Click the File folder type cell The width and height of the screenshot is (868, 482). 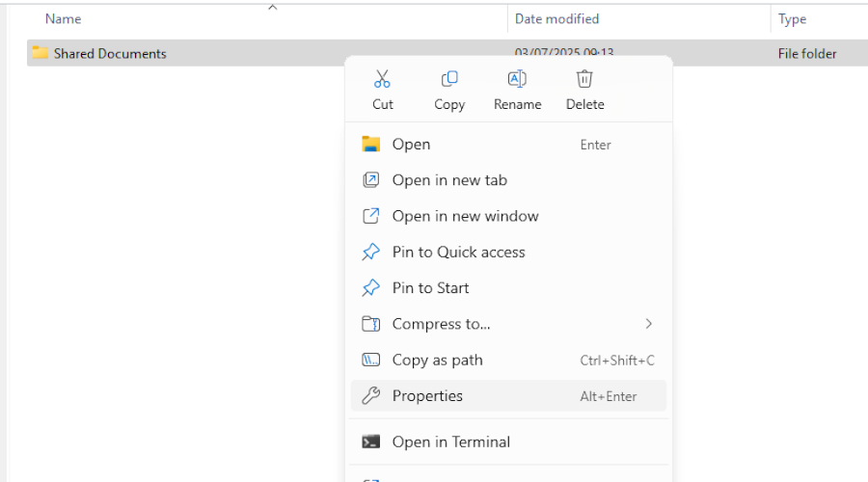coord(807,54)
